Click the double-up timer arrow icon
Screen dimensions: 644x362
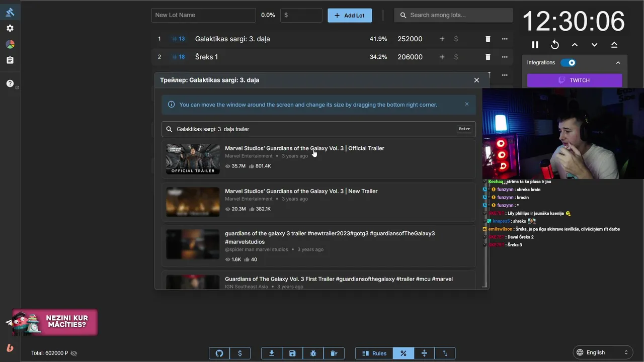[614, 45]
